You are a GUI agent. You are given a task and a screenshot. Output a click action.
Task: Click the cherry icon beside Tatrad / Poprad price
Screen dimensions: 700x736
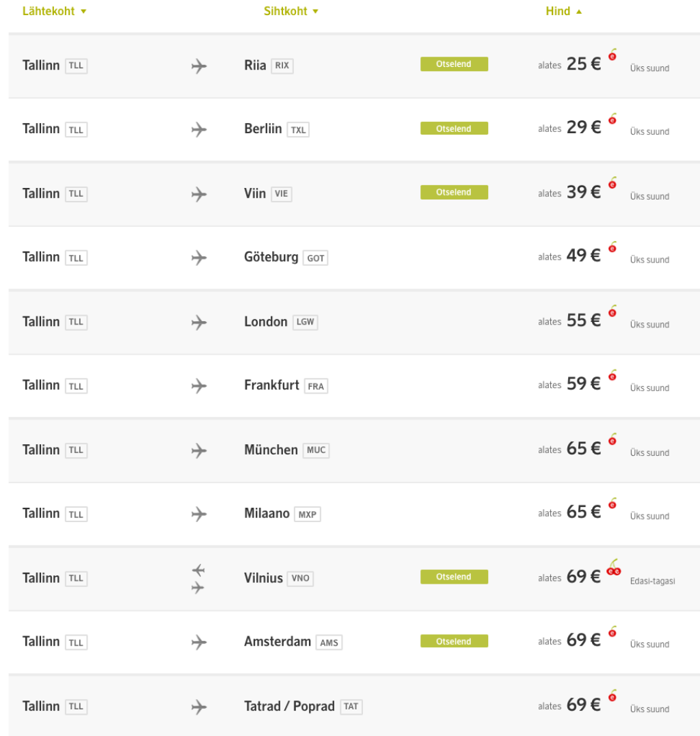pyautogui.click(x=612, y=696)
